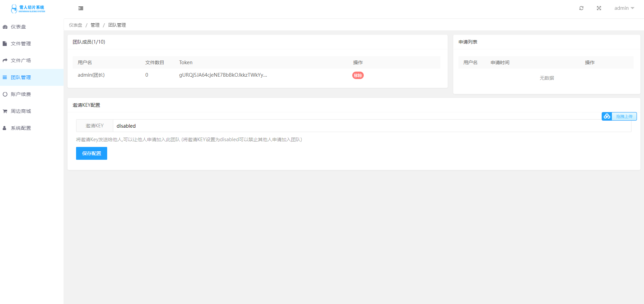Click the 仪表盘 breadcrumb link
Viewport: 644px width, 304px height.
point(75,25)
